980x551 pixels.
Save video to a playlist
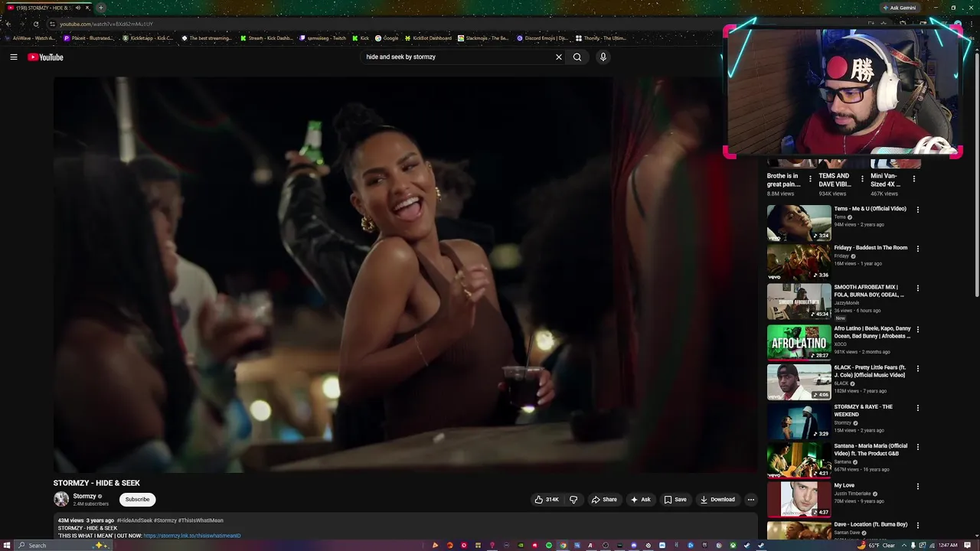[x=675, y=500]
